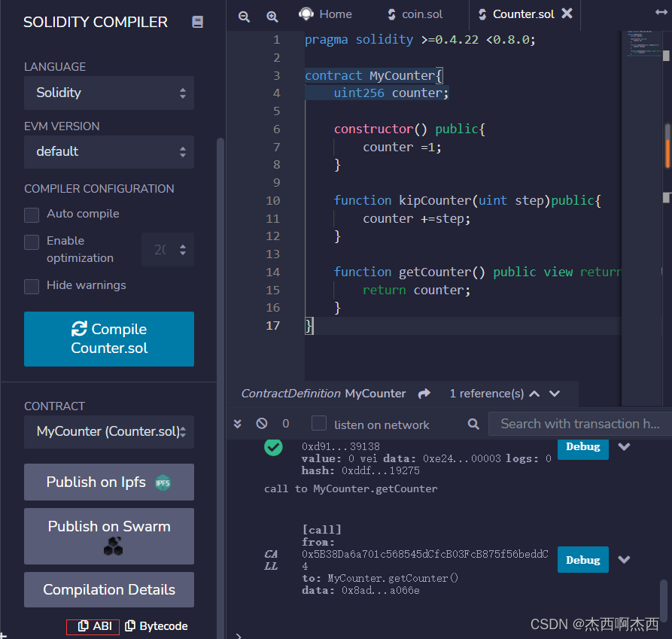Image resolution: width=672 pixels, height=639 pixels.
Task: Focus the Search with transaction hash field
Action: [x=580, y=424]
